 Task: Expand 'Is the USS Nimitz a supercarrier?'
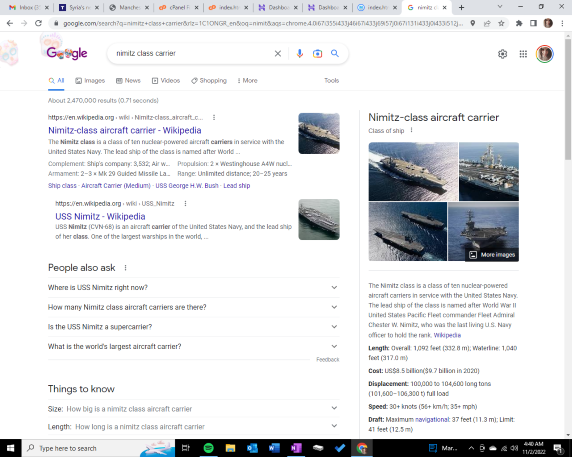193,327
